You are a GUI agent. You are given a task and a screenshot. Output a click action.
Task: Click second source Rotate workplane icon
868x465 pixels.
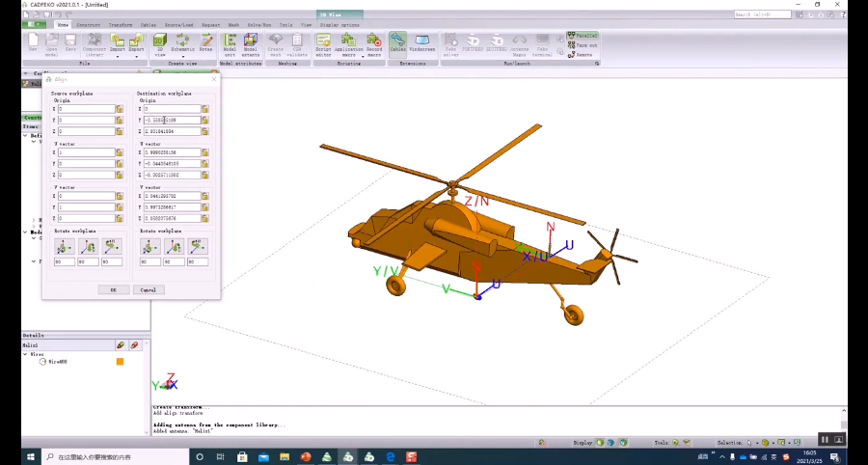pyautogui.click(x=88, y=246)
